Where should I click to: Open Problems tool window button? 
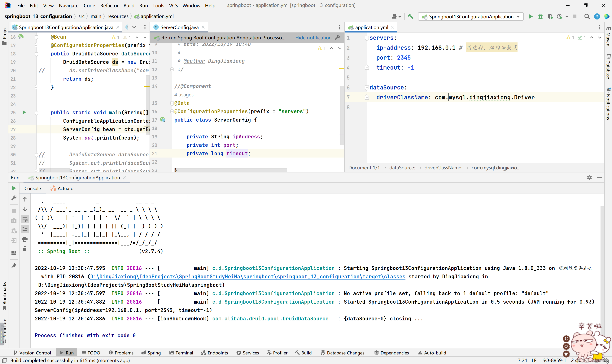coord(121,353)
